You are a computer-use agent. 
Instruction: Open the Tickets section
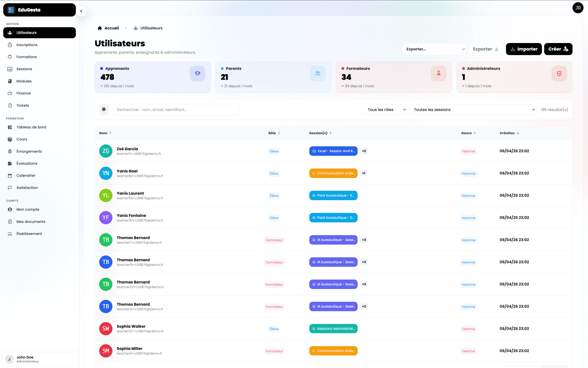[x=23, y=105]
